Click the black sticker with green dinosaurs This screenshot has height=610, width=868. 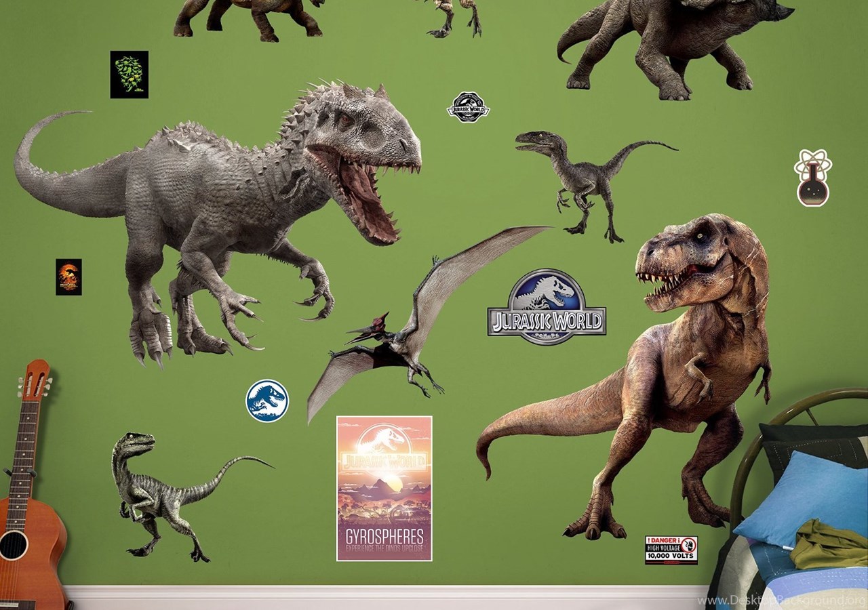click(130, 75)
